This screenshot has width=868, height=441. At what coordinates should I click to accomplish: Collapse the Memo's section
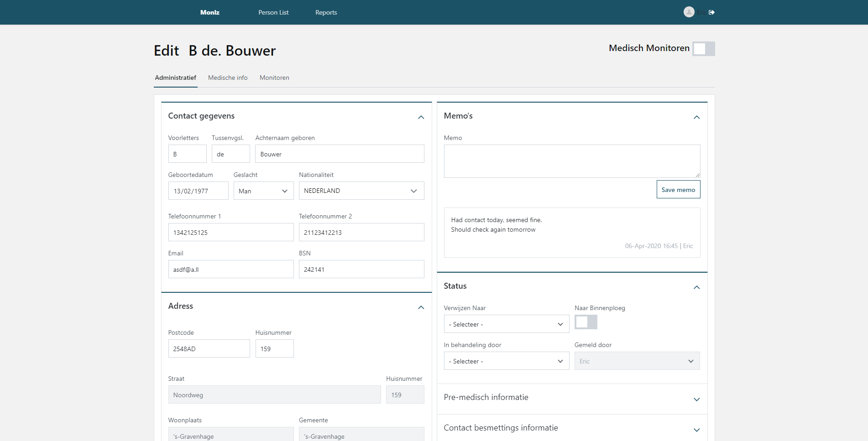696,117
